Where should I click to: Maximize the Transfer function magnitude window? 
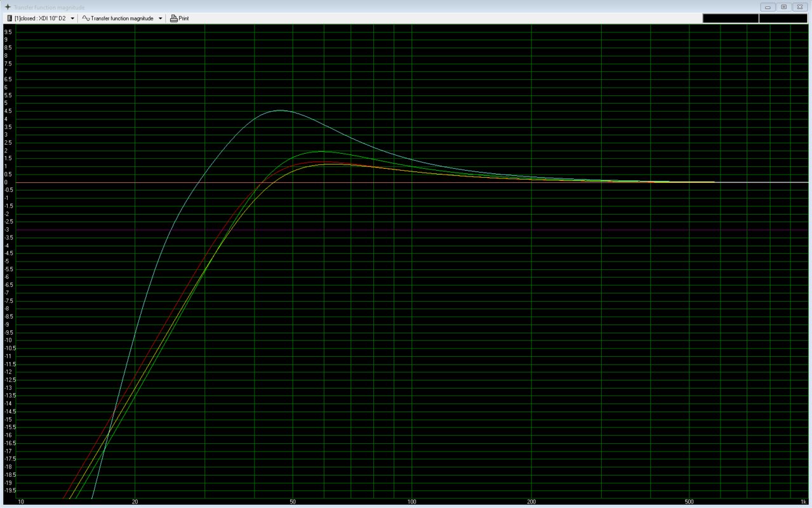click(783, 7)
